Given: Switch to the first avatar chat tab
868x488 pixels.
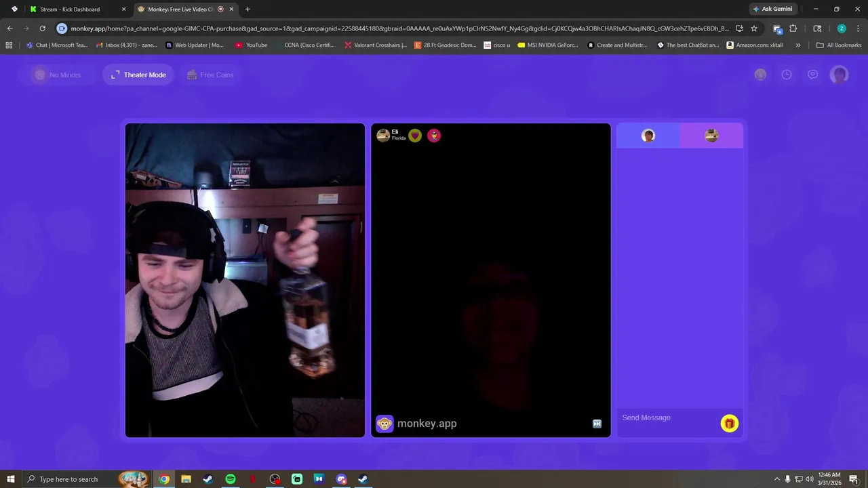Looking at the screenshot, I should click(x=648, y=136).
